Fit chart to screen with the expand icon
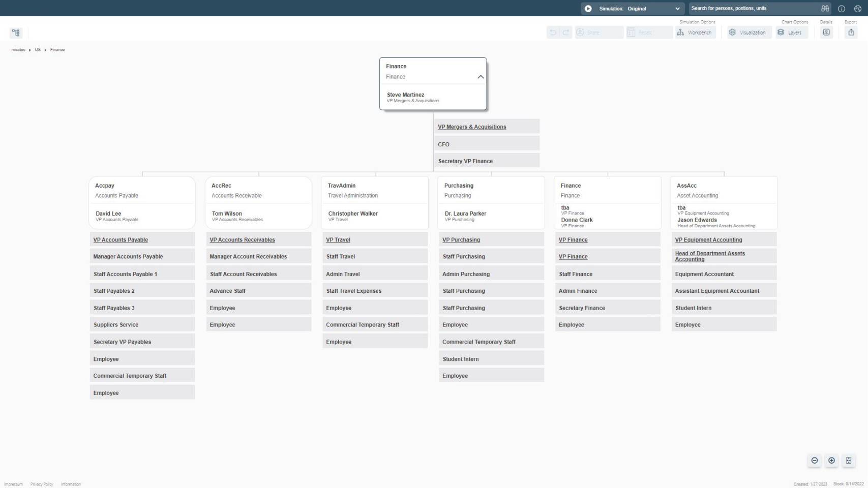The image size is (868, 488). tap(848, 461)
